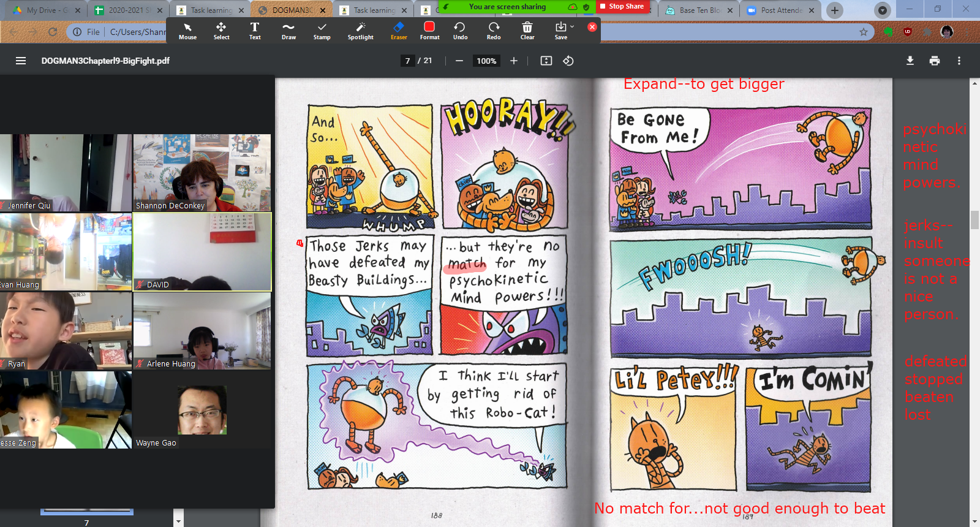Select the Eraser tool
Image resolution: width=980 pixels, height=527 pixels.
tap(399, 31)
